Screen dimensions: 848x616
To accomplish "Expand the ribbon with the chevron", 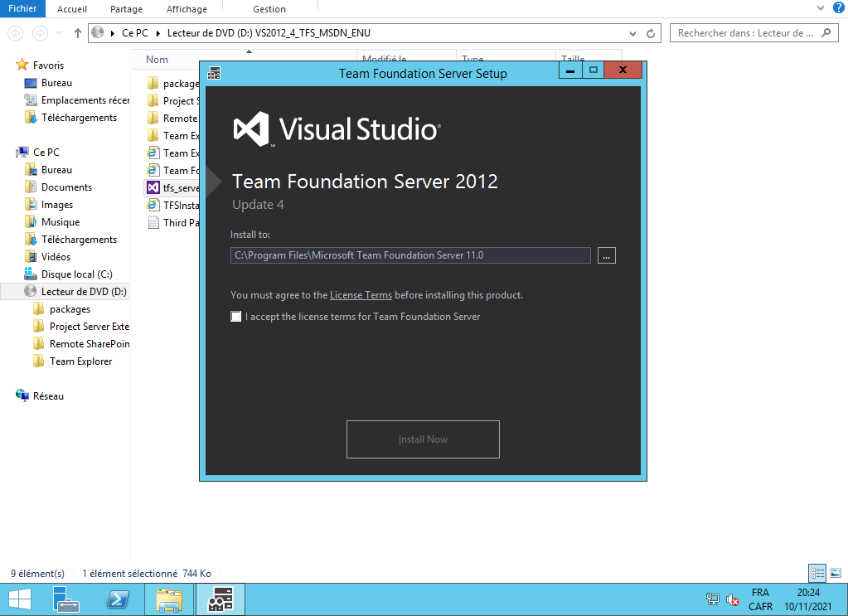I will click(819, 8).
